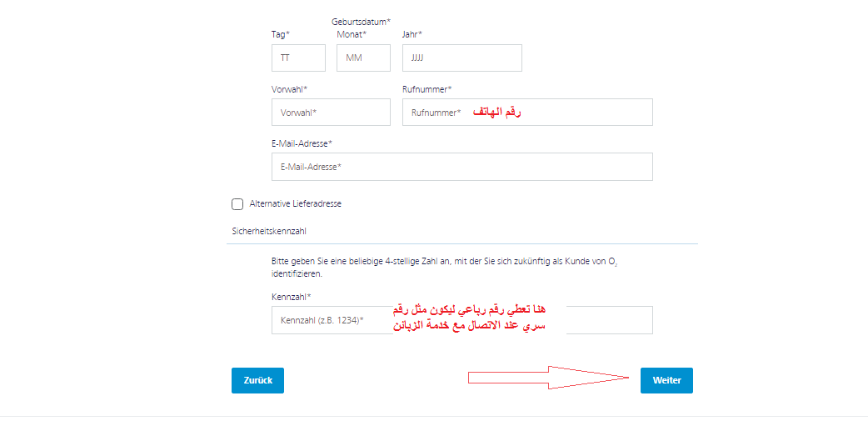Go back with the Zurück button
Viewport: 868px width, 441px height.
(257, 380)
